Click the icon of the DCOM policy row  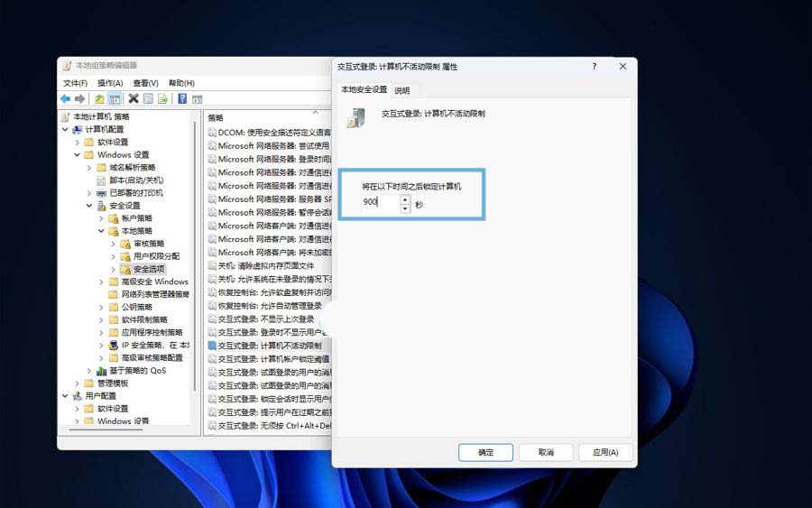coord(212,133)
